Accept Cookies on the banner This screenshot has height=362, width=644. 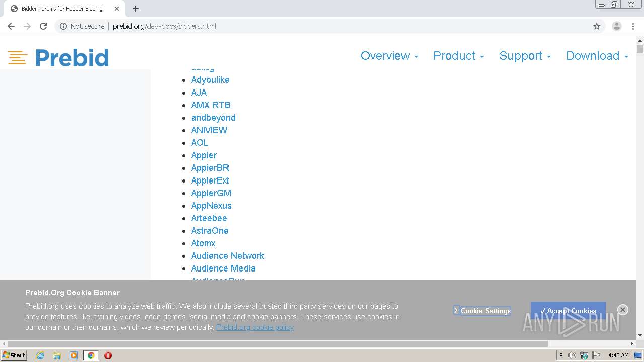[x=568, y=311]
